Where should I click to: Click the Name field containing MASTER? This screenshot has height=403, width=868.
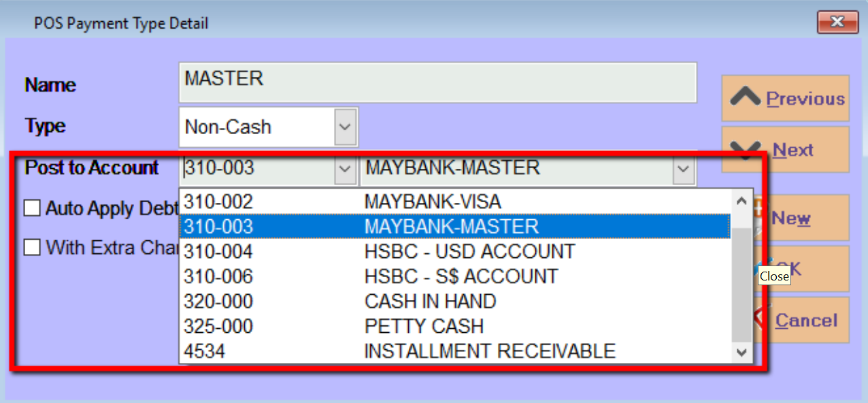tap(437, 82)
